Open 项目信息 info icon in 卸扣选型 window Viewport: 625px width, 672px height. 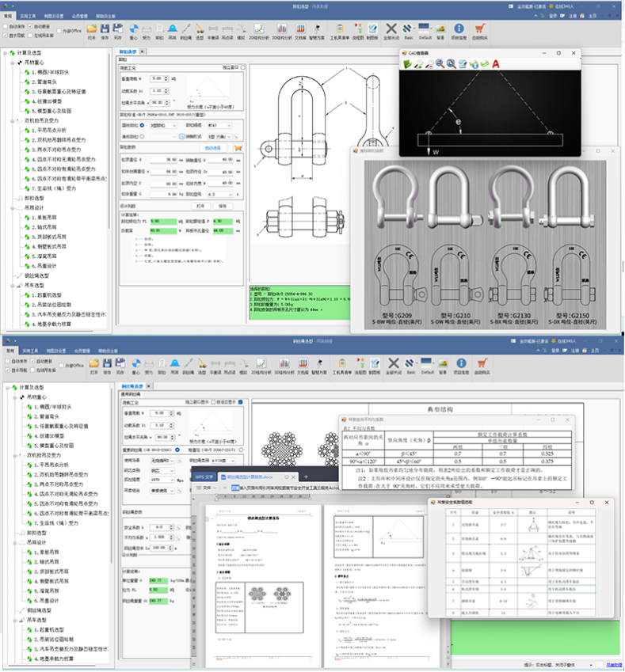click(459, 32)
